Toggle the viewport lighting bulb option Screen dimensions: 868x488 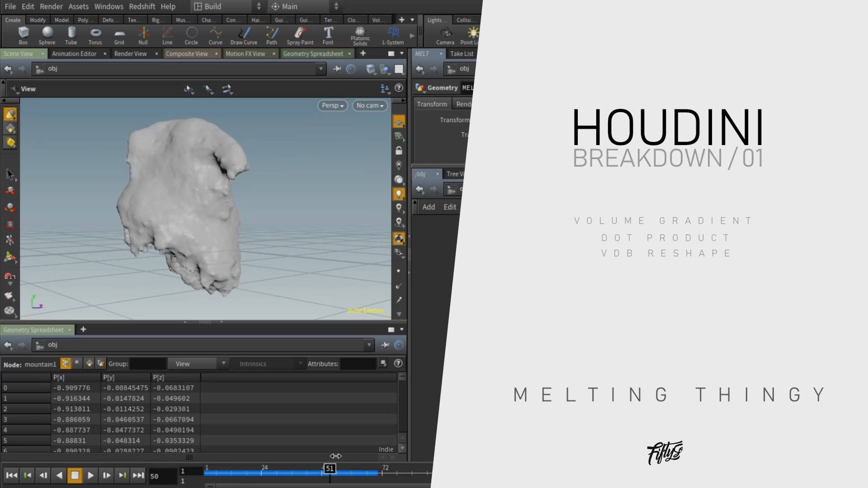click(398, 194)
